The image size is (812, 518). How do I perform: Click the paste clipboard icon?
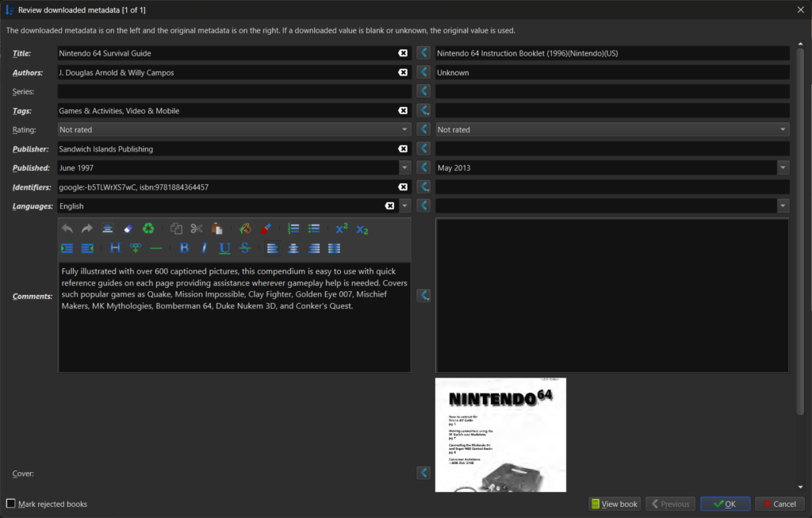point(217,228)
